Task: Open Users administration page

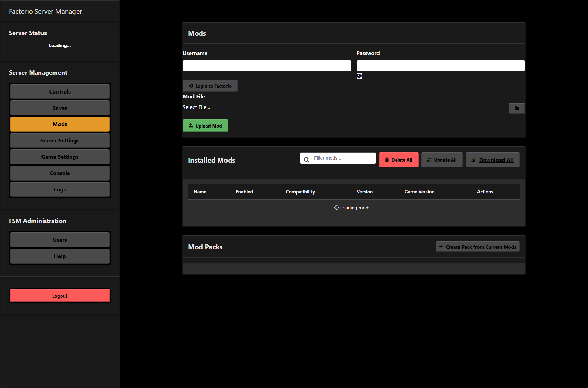Action: tap(60, 240)
